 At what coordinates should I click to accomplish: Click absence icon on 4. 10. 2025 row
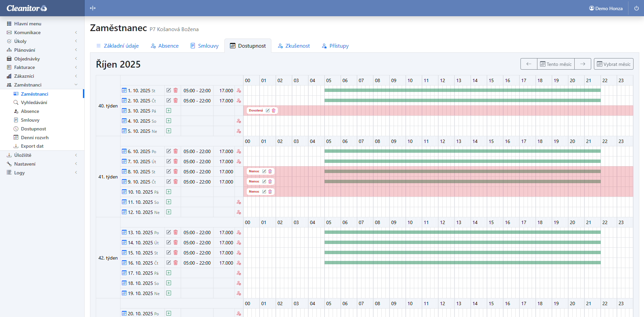coord(239,121)
